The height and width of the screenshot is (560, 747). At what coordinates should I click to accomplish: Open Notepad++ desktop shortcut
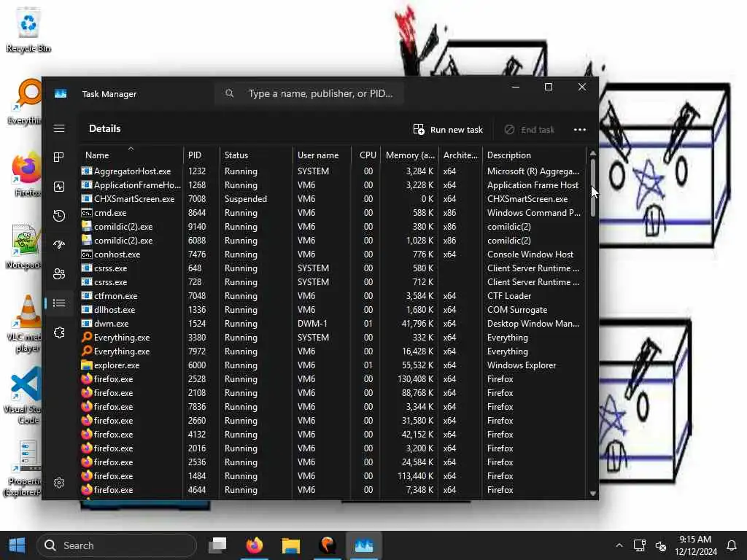(25, 246)
